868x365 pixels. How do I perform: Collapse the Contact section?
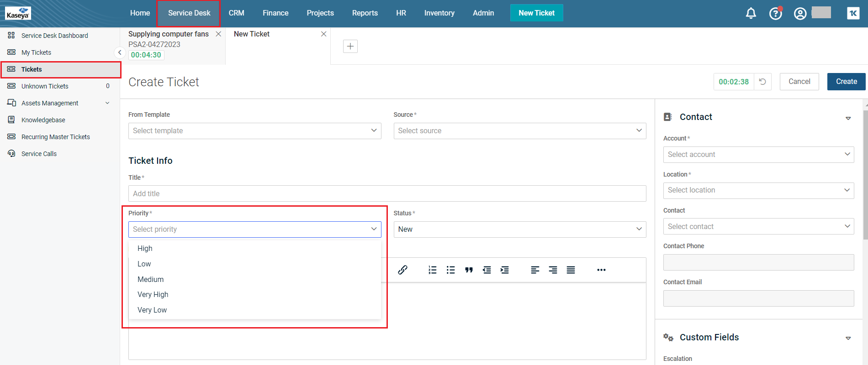point(848,118)
